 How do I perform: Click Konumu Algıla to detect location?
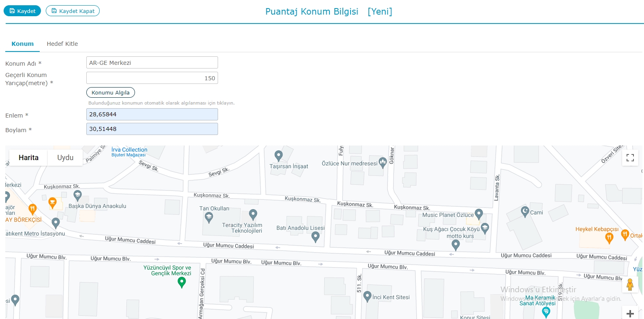click(x=110, y=93)
